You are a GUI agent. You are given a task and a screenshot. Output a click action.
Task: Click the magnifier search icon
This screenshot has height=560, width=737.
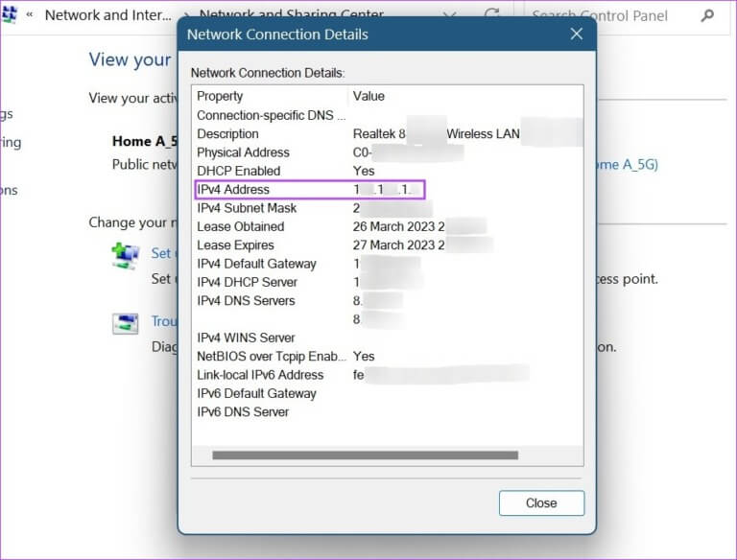707,16
